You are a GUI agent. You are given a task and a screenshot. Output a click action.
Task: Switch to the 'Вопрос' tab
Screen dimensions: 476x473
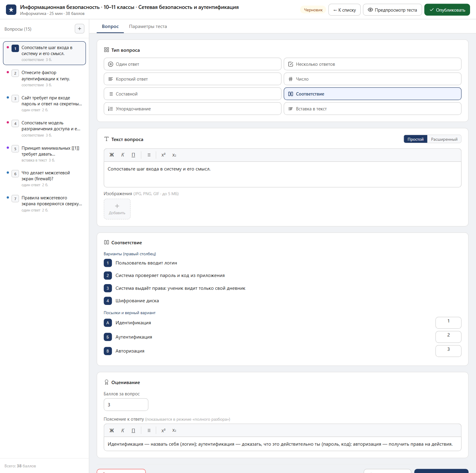point(110,26)
